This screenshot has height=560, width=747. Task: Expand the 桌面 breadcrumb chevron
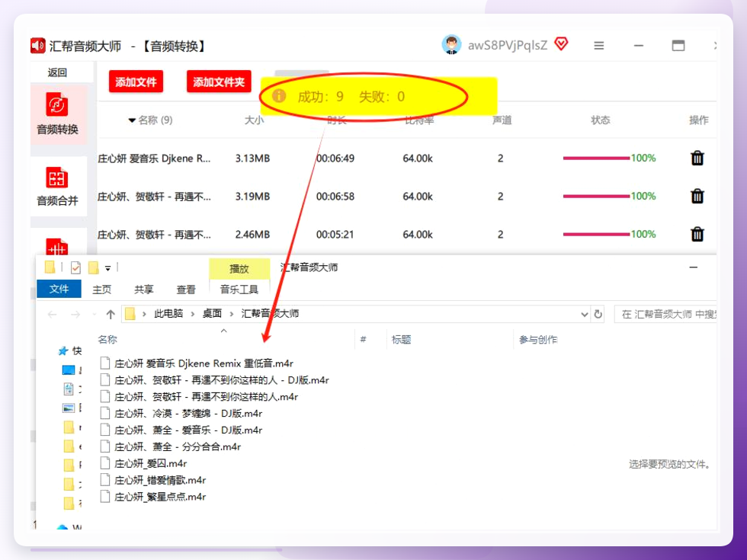pyautogui.click(x=232, y=314)
